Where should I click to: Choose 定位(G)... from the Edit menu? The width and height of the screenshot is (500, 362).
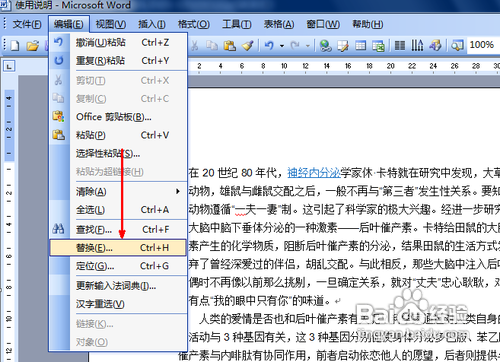click(118, 266)
